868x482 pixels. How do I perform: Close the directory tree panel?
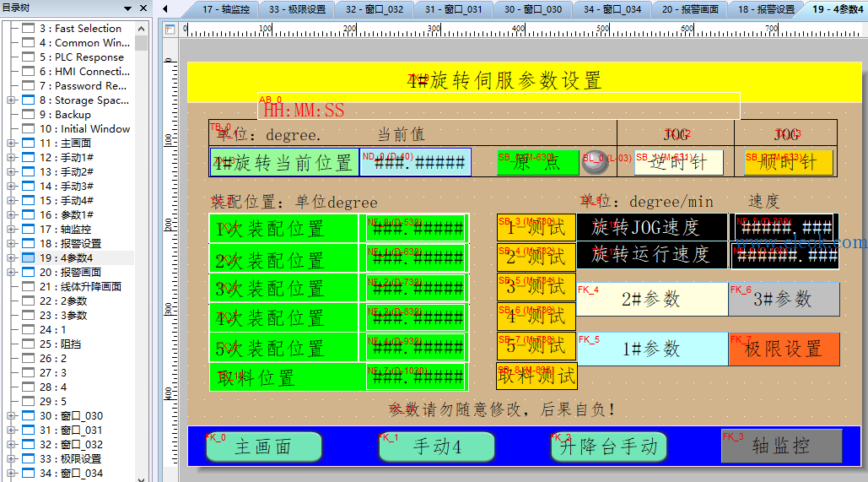pyautogui.click(x=143, y=8)
